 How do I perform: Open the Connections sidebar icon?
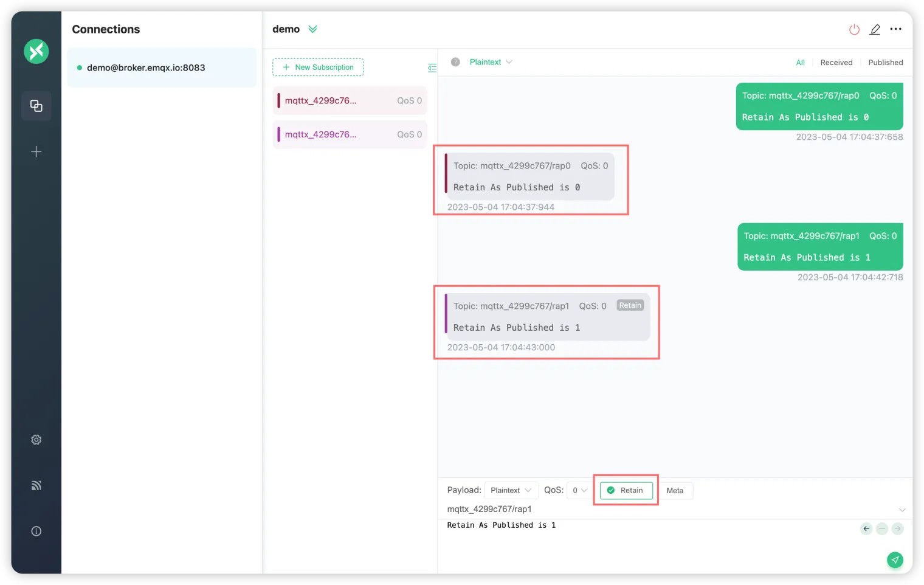click(x=36, y=106)
